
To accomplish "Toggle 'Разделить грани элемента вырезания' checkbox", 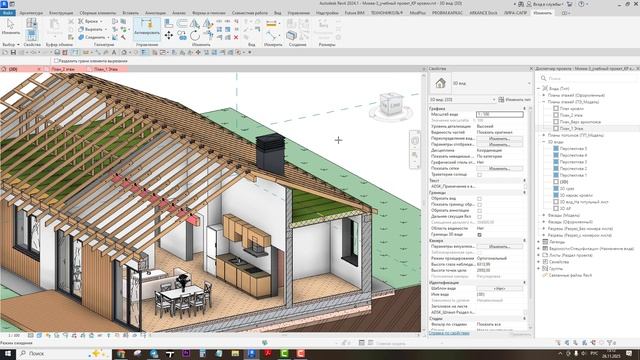I will (56, 61).
